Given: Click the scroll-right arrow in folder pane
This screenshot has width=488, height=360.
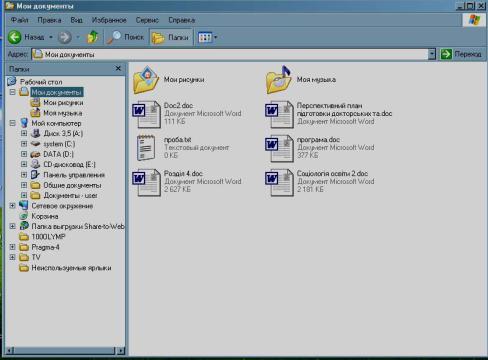Looking at the screenshot, I should tap(121, 350).
